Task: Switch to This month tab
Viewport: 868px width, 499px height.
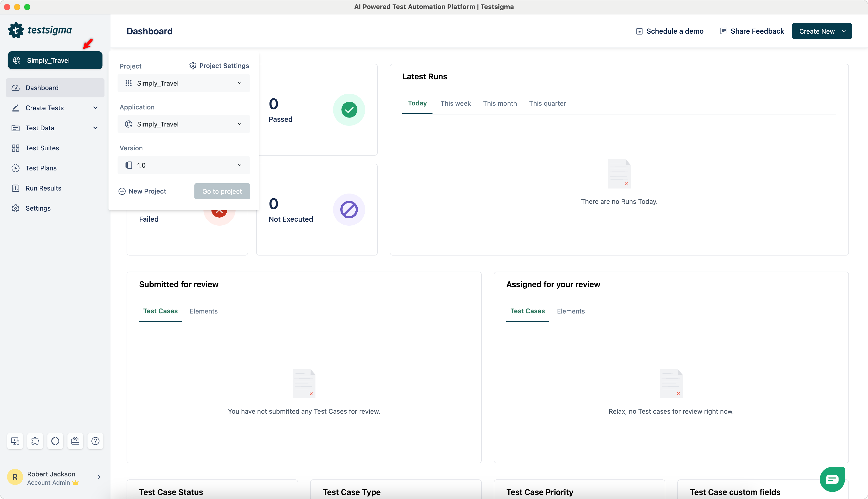Action: pos(500,103)
